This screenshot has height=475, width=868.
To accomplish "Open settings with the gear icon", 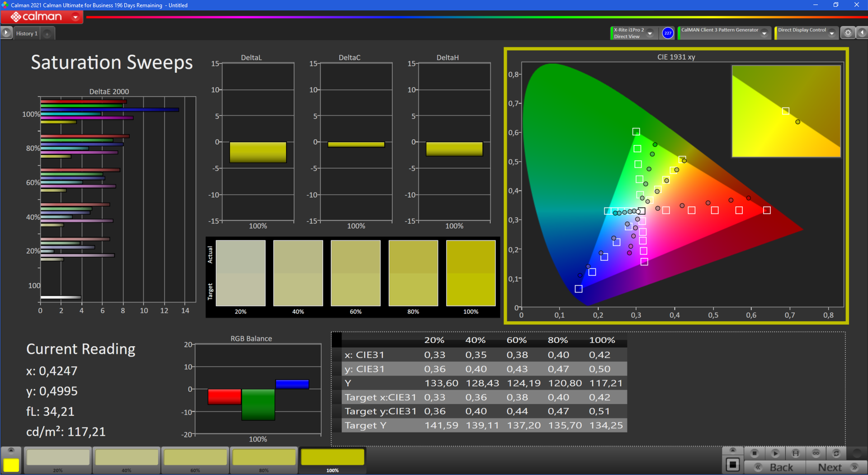I will click(x=848, y=33).
